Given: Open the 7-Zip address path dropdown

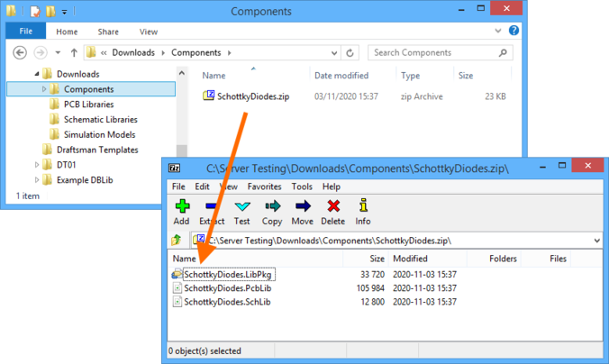Looking at the screenshot, I should pyautogui.click(x=597, y=241).
